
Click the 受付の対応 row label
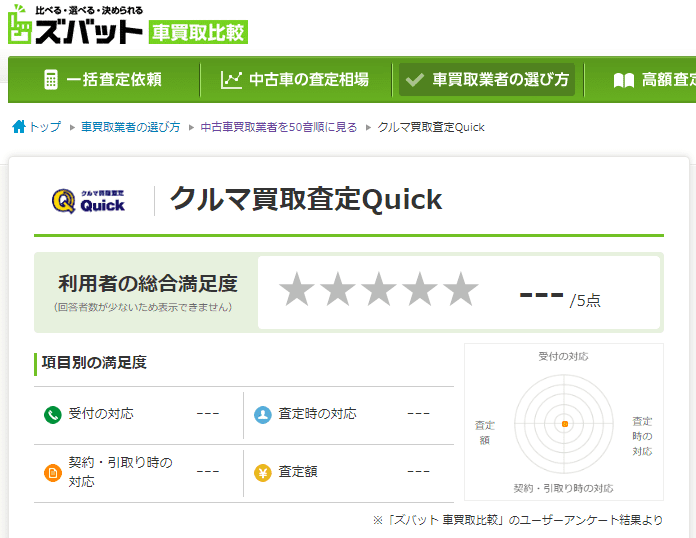[x=101, y=414]
